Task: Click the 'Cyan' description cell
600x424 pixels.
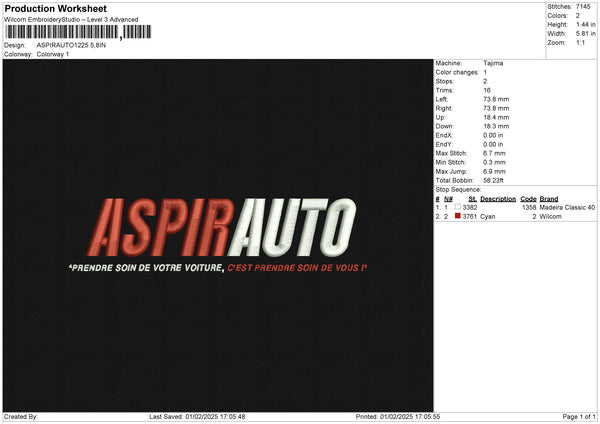Action: click(488, 217)
